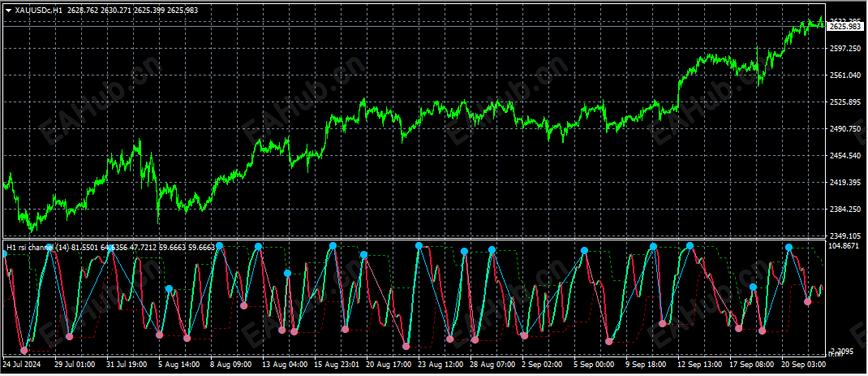
Task: Click the 2490.750 price scale label
Action: (845, 128)
